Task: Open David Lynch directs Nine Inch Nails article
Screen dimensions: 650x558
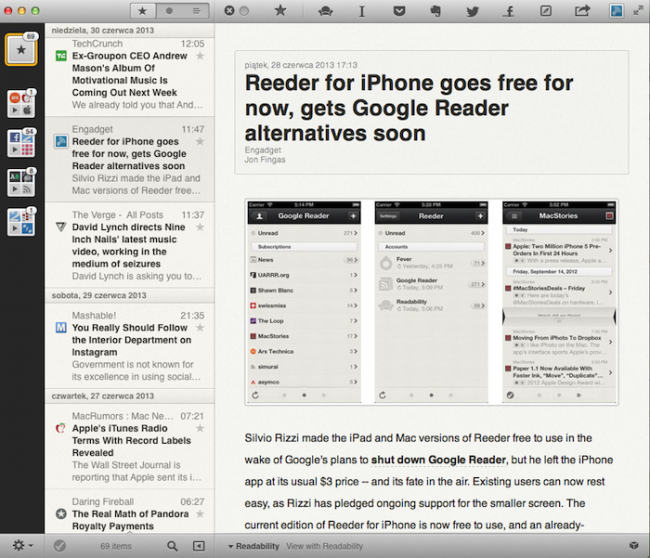Action: click(x=130, y=245)
